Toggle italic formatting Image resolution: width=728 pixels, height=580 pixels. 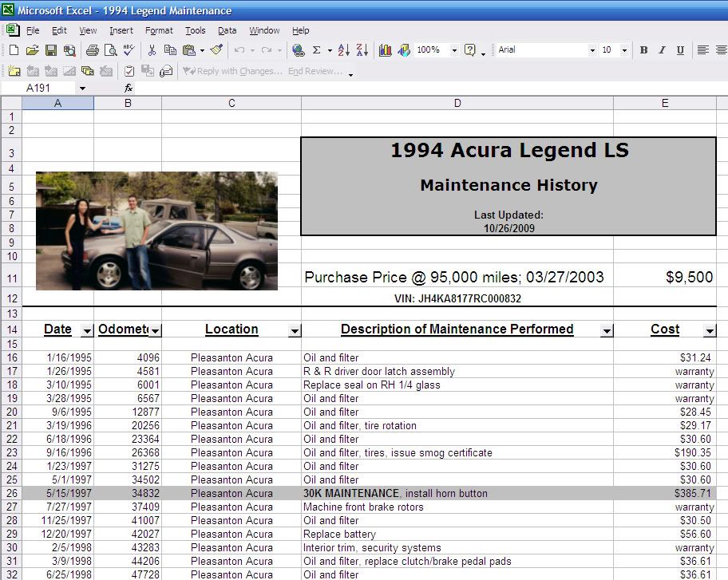(662, 50)
